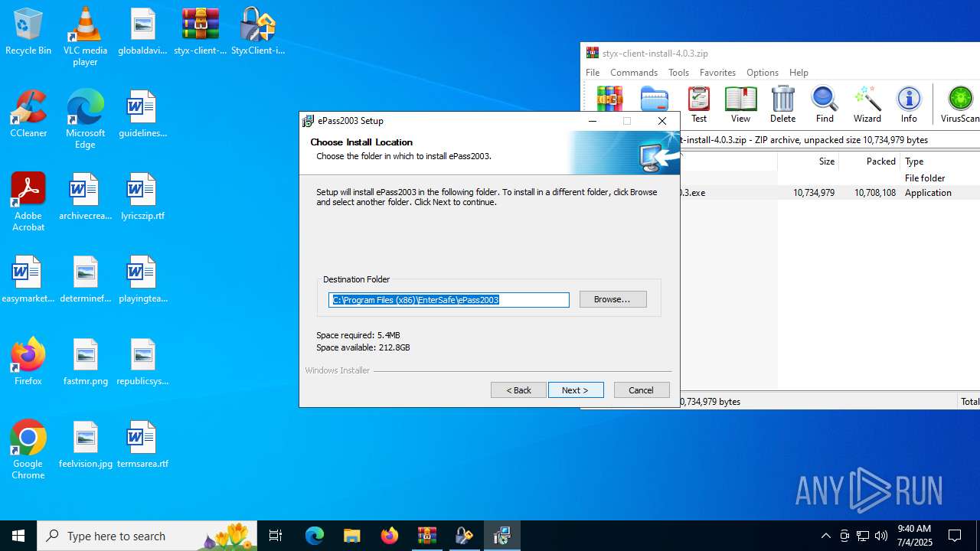The height and width of the screenshot is (551, 980).
Task: Open WinRAR Commands menu
Action: click(634, 72)
